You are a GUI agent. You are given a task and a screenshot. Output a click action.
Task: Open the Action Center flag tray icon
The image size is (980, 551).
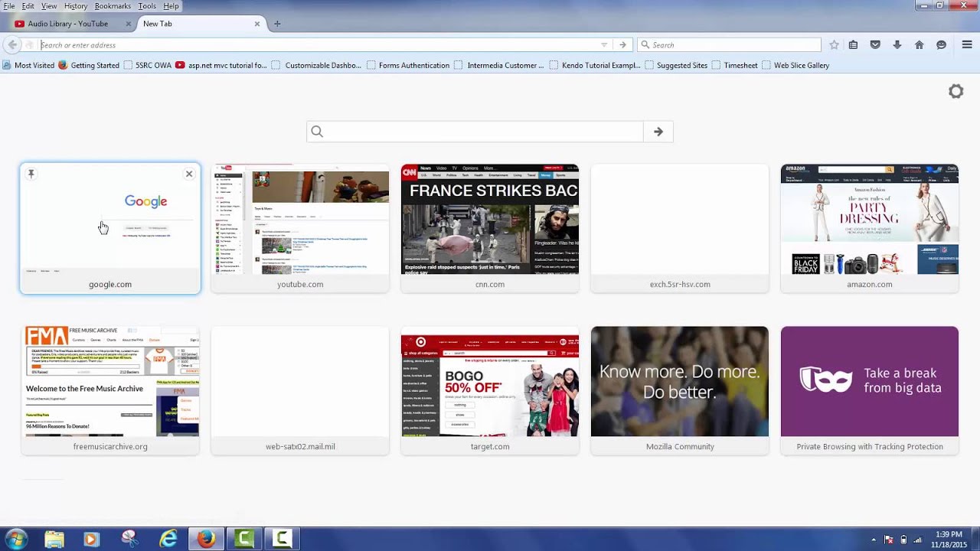(x=889, y=540)
